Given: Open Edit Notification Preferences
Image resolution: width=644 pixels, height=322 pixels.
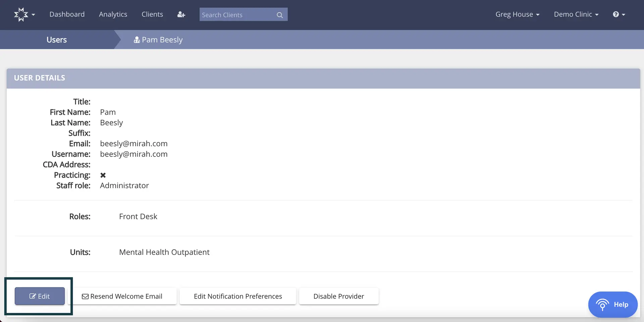Looking at the screenshot, I should tap(238, 296).
